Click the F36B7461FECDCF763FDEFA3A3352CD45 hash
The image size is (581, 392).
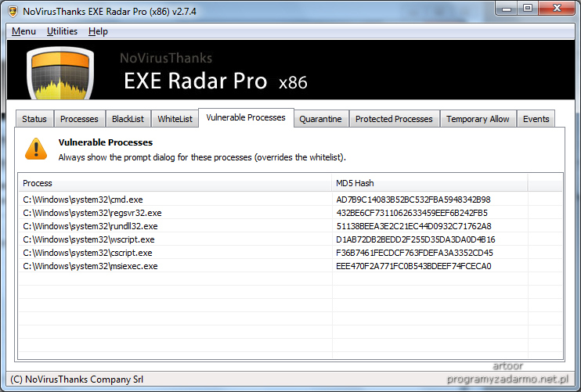[414, 253]
